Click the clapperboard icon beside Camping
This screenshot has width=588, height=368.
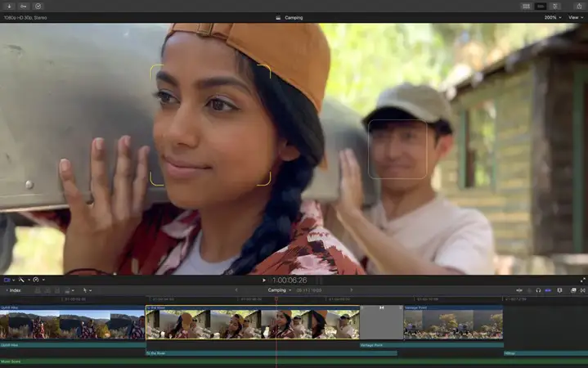coord(278,18)
